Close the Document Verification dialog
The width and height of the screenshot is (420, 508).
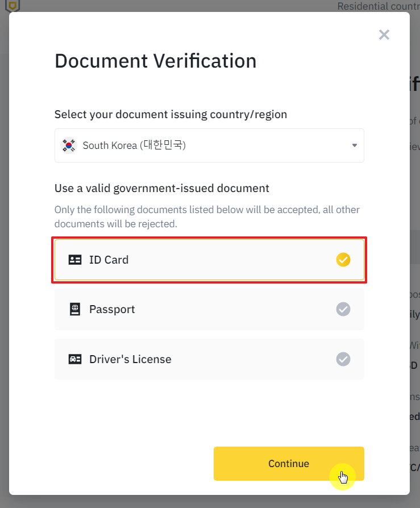[x=384, y=35]
